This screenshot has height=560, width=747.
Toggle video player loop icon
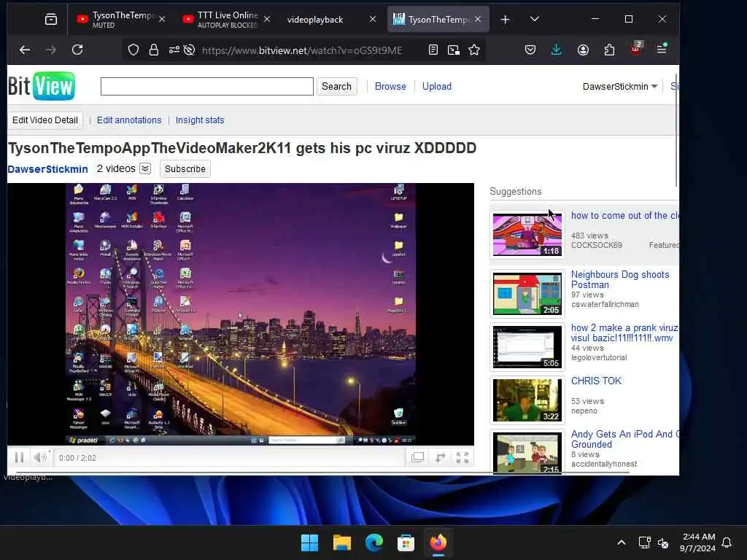click(440, 458)
